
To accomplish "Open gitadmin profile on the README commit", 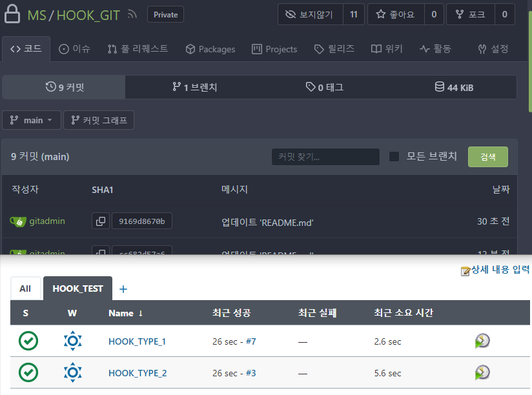I will coord(47,221).
